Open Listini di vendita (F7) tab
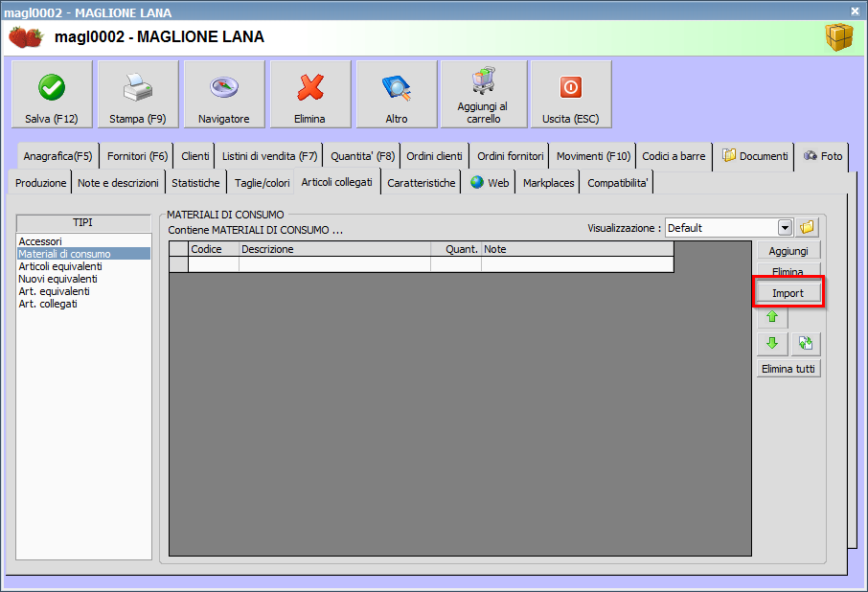The image size is (868, 592). 269,156
